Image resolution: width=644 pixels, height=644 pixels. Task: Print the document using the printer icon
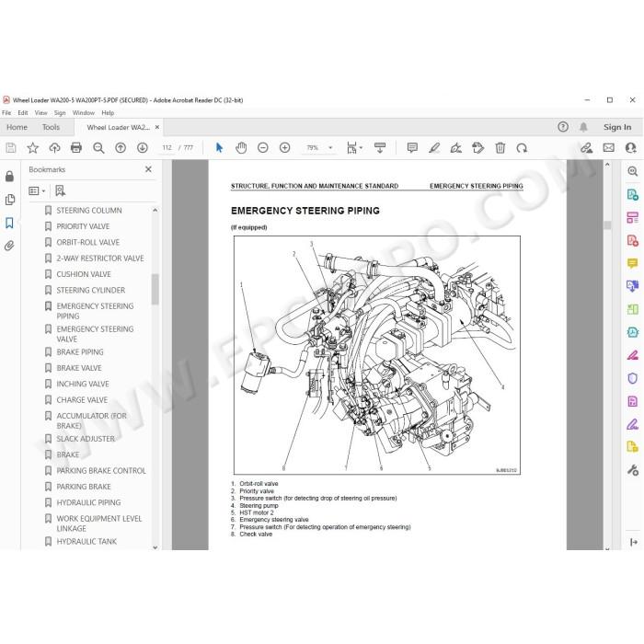point(76,148)
